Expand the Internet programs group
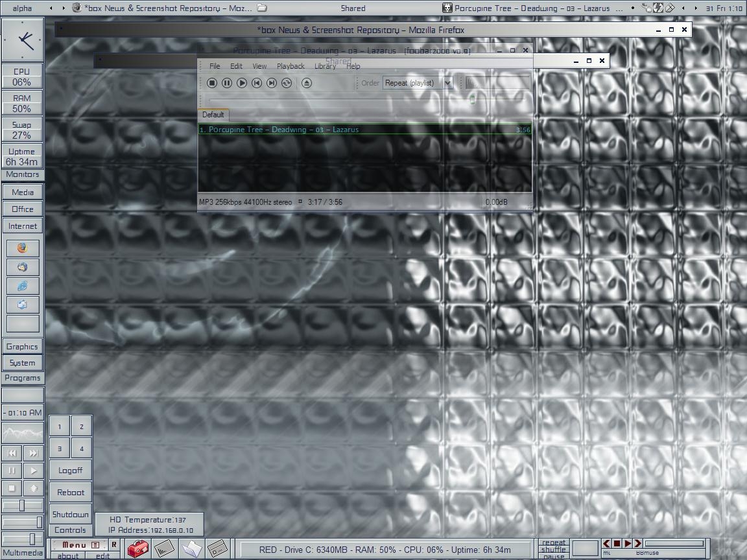747x560 pixels. point(23,226)
